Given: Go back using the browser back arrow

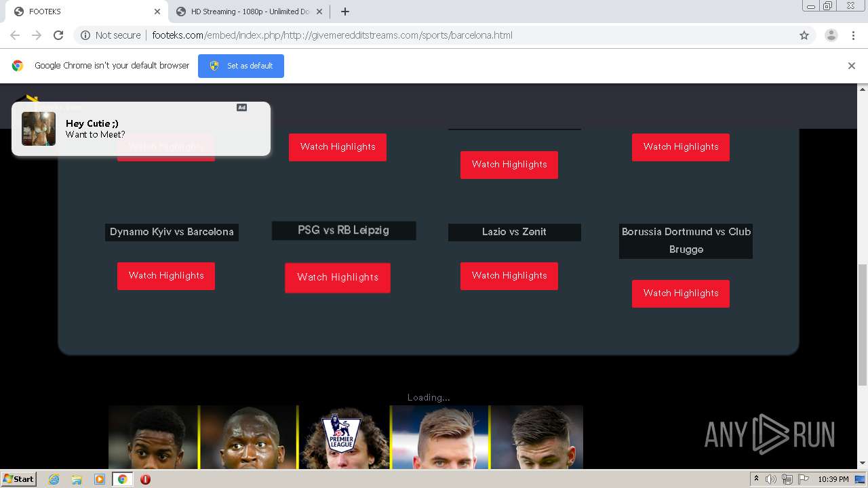Looking at the screenshot, I should pyautogui.click(x=15, y=35).
